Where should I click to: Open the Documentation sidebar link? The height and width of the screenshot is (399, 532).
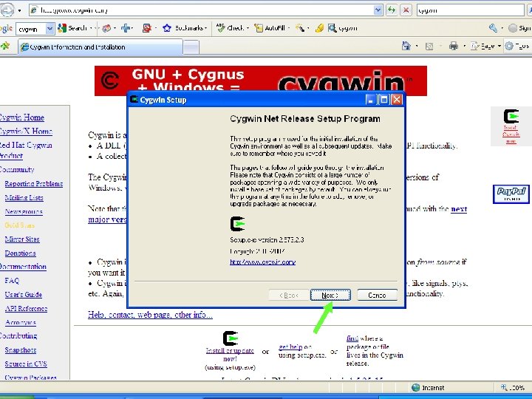coord(23,266)
